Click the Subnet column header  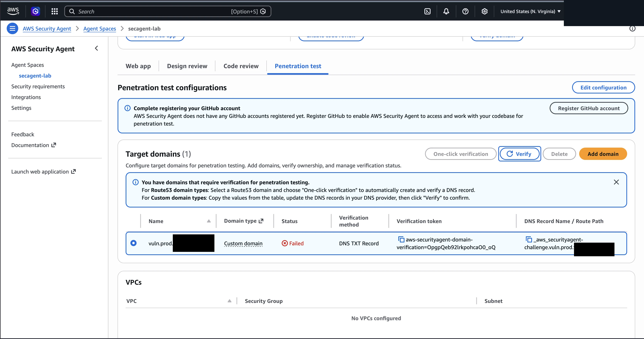pos(493,301)
